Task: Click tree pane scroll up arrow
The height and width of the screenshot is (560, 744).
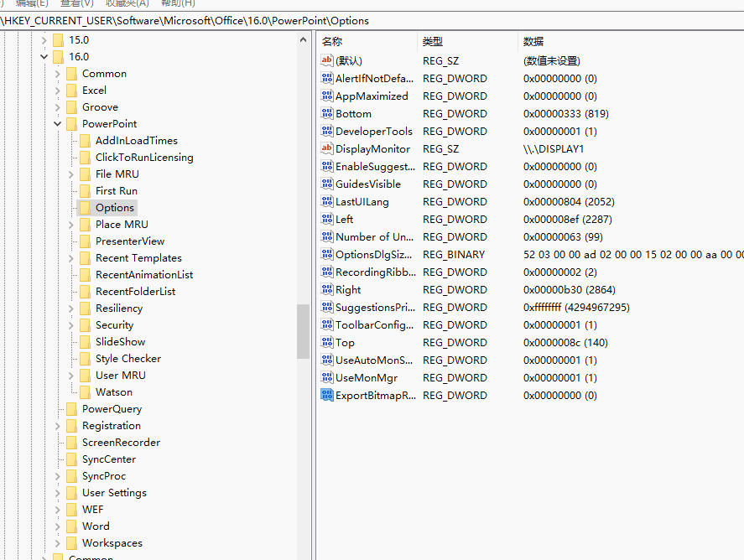Action: [303, 40]
